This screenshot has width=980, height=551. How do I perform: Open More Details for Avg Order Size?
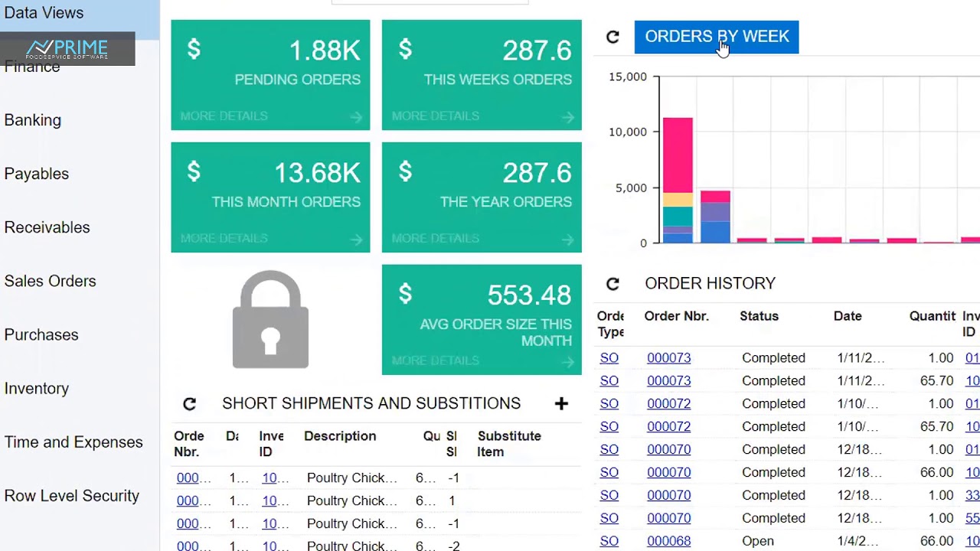pos(435,361)
